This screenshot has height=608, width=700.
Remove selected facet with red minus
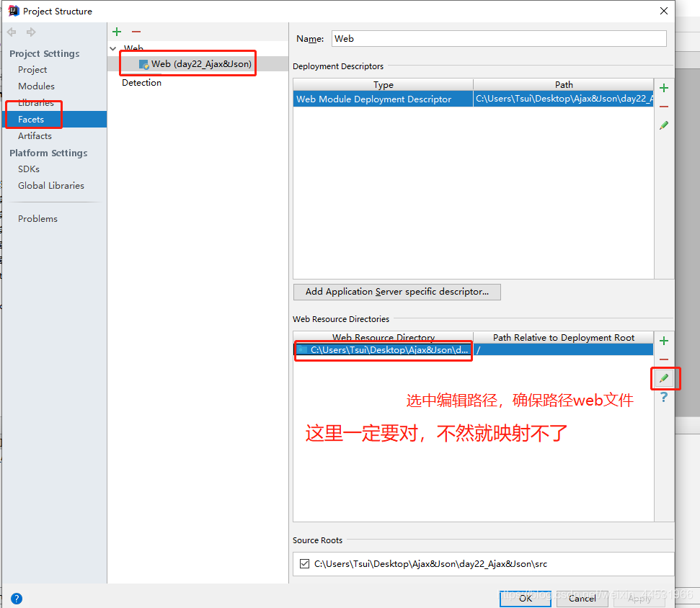pos(136,32)
